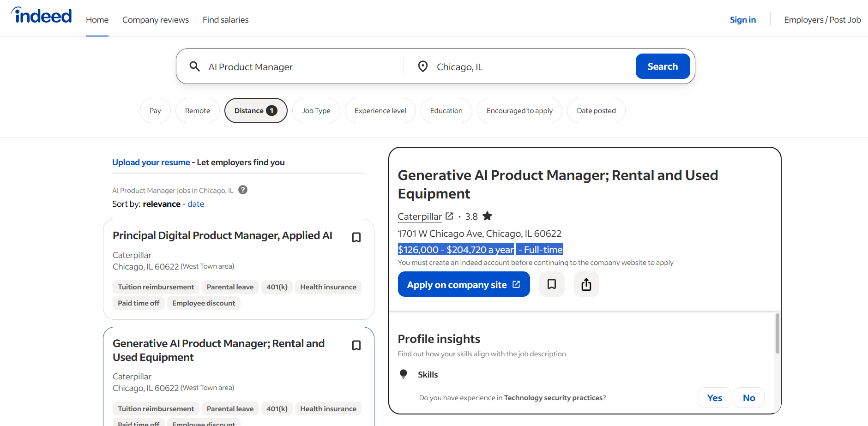Click the magnifying glass search icon
This screenshot has width=868, height=426.
195,66
